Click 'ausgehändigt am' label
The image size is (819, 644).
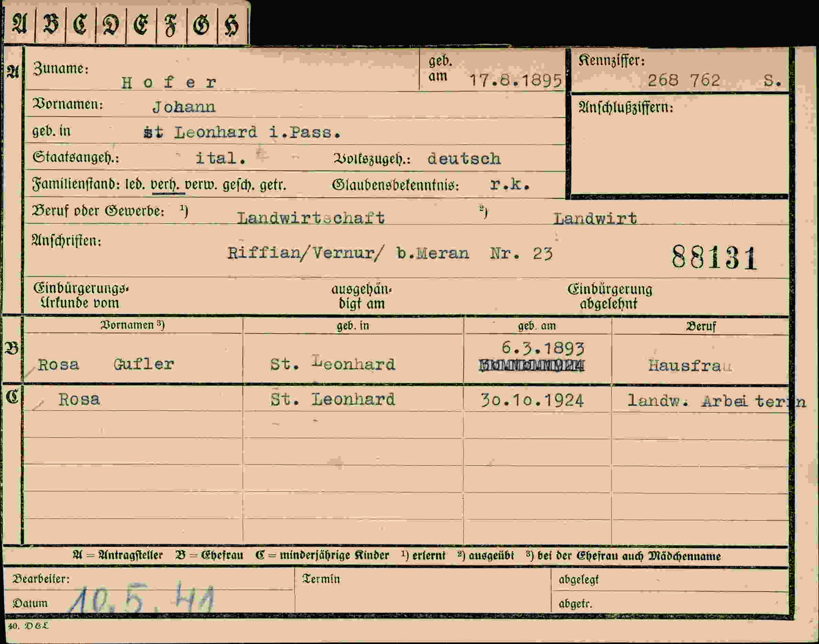click(361, 296)
